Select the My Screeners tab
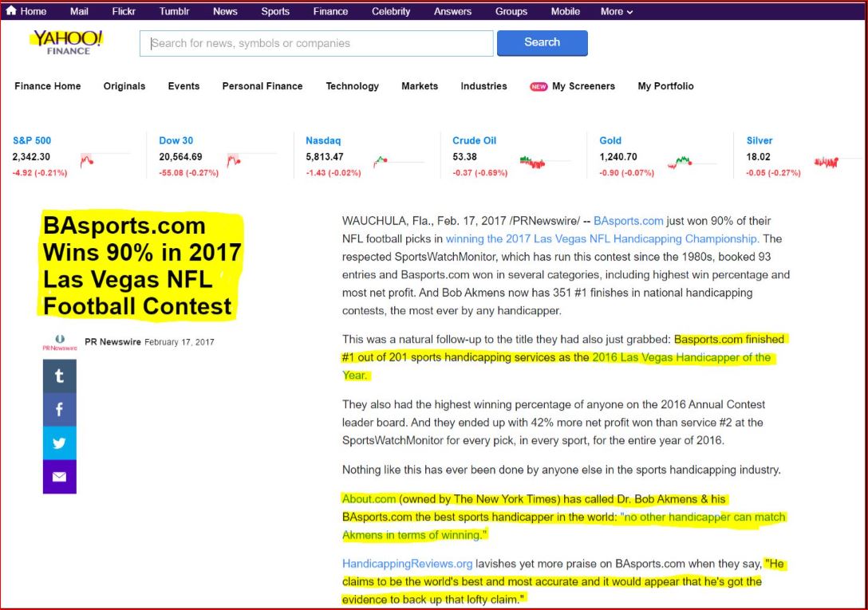This screenshot has width=868, height=610. (583, 86)
